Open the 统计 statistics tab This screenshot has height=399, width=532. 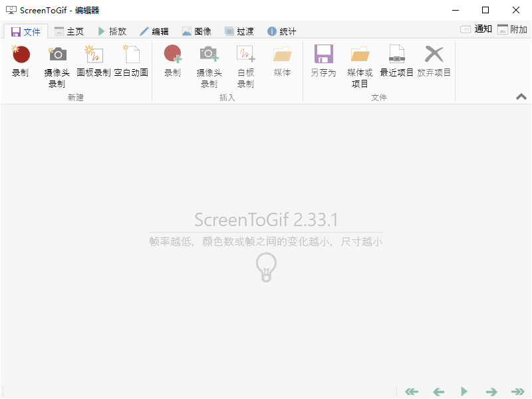(x=282, y=31)
